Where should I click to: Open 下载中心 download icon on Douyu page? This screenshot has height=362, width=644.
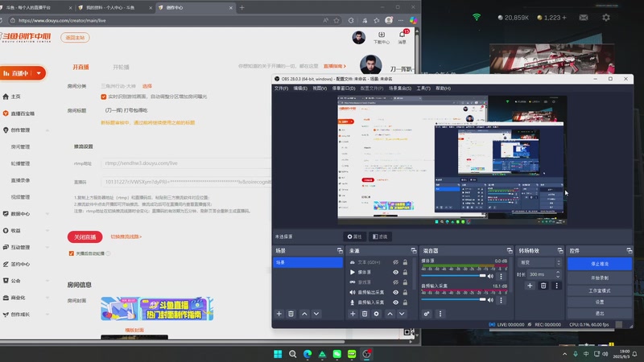(382, 37)
